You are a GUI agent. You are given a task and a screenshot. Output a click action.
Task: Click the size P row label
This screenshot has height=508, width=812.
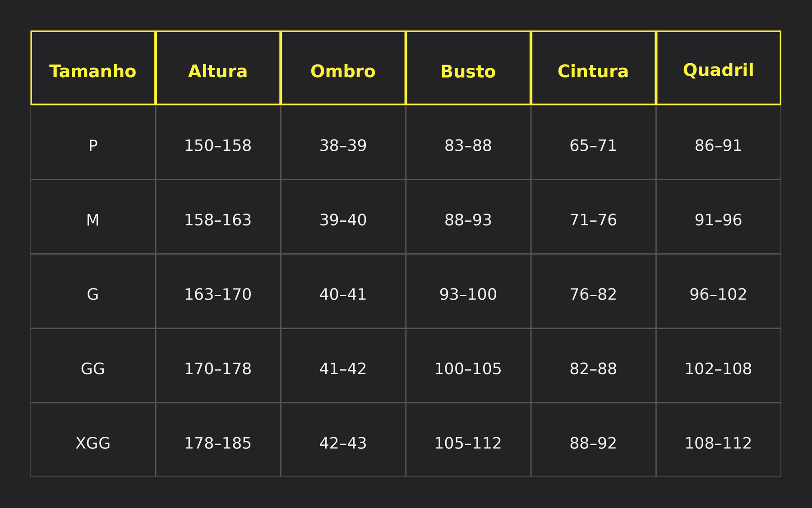[x=93, y=145]
